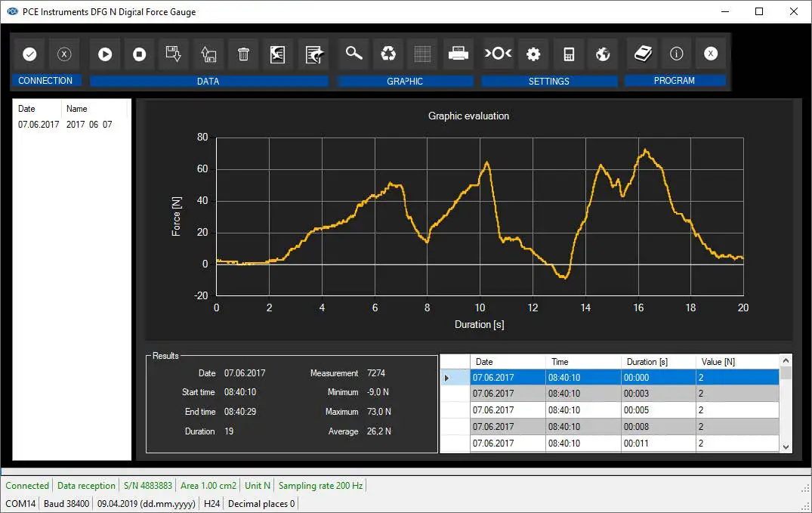Click the Area 1.00 cm2 status entry
Image resolution: width=812 pixels, height=513 pixels.
point(208,486)
